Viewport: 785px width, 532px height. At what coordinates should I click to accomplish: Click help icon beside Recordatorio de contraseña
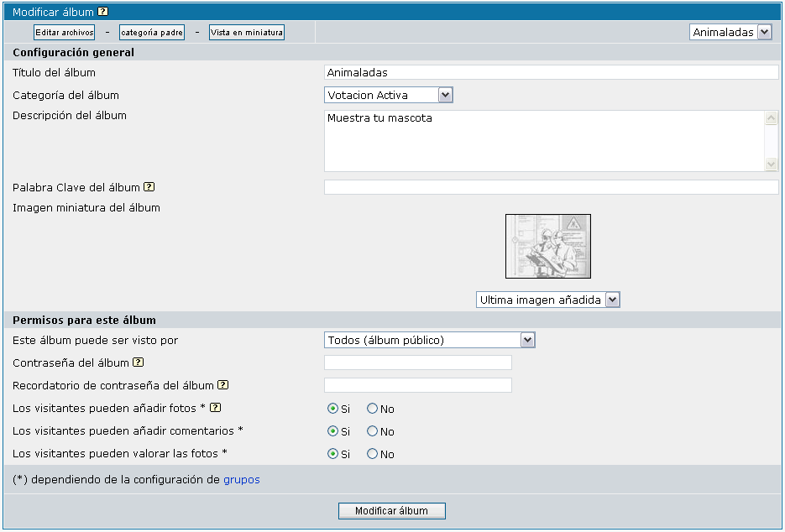[222, 385]
